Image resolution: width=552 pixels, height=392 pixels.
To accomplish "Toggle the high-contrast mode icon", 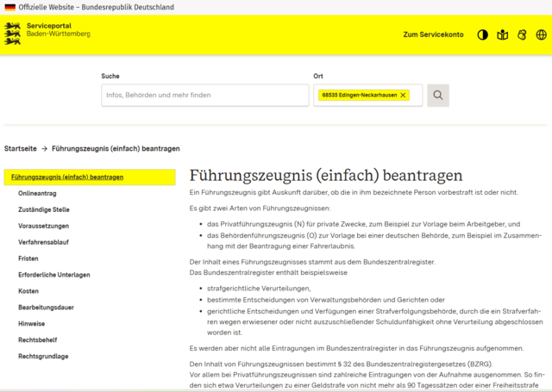I will pos(482,35).
